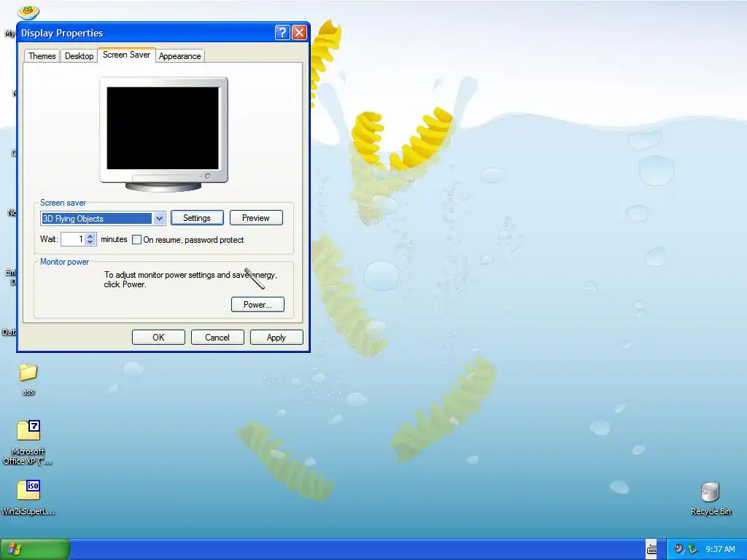The width and height of the screenshot is (747, 560).
Task: Confirm with the OK button
Action: (158, 337)
